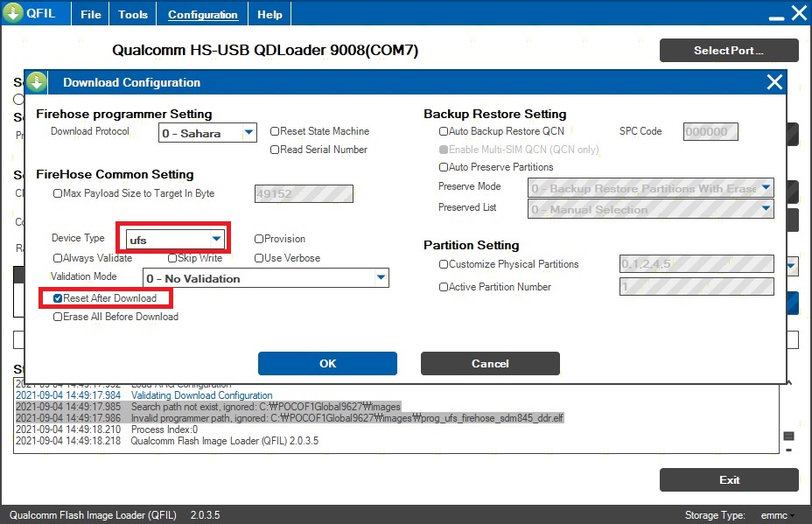Click the Active Partition Number value field
This screenshot has width=812, height=524.
click(x=696, y=286)
